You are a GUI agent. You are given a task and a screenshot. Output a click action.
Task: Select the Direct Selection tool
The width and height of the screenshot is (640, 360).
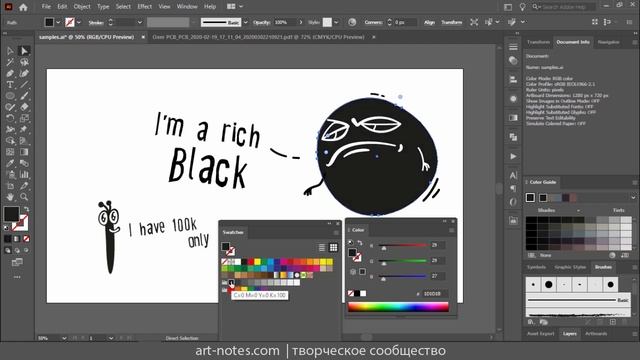(x=24, y=51)
